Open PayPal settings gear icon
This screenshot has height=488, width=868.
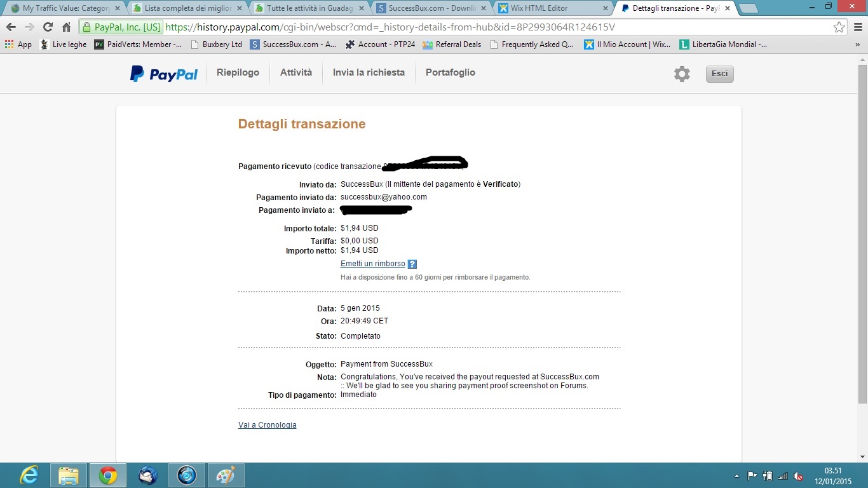click(682, 74)
